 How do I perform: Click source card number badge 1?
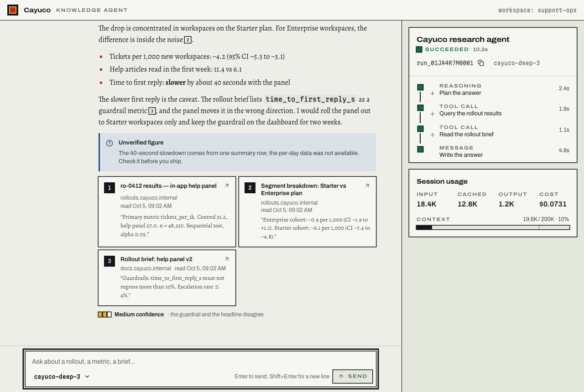click(x=109, y=188)
